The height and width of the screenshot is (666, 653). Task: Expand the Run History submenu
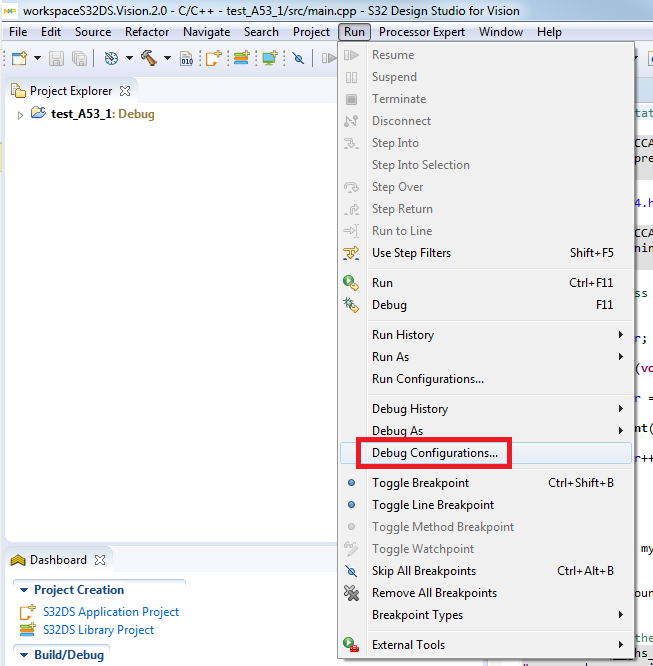(x=485, y=335)
